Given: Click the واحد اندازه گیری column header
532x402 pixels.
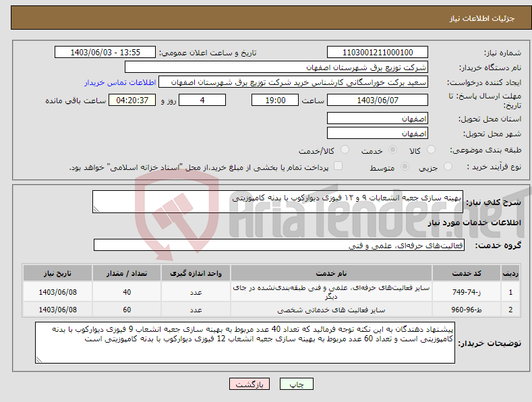Looking at the screenshot, I should pyautogui.click(x=196, y=273).
